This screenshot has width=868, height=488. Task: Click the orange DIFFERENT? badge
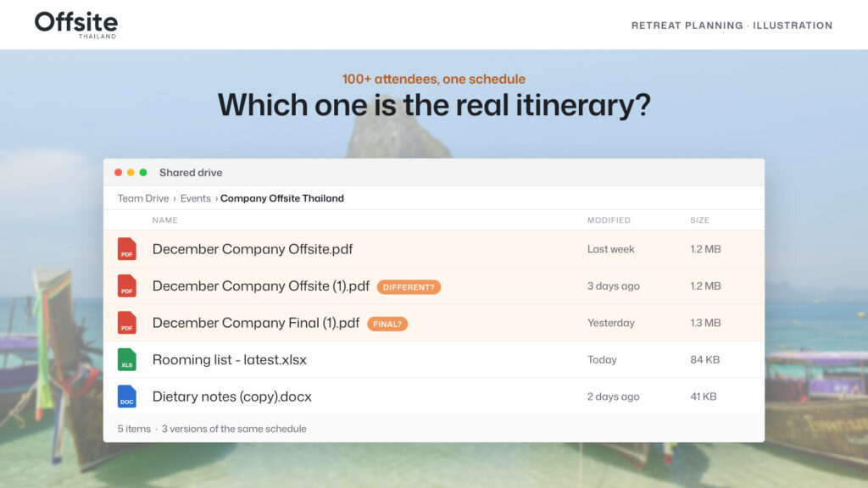pos(409,287)
